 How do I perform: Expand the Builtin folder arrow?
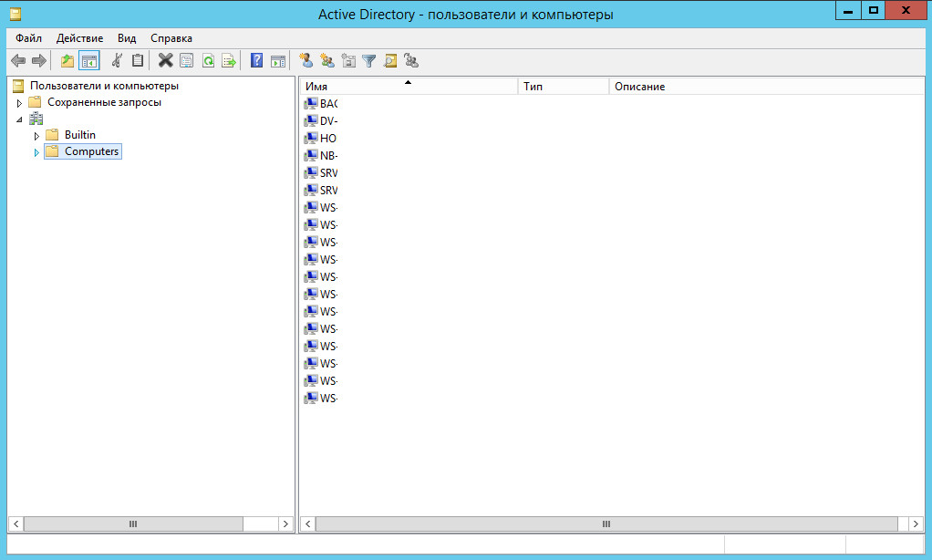click(36, 136)
